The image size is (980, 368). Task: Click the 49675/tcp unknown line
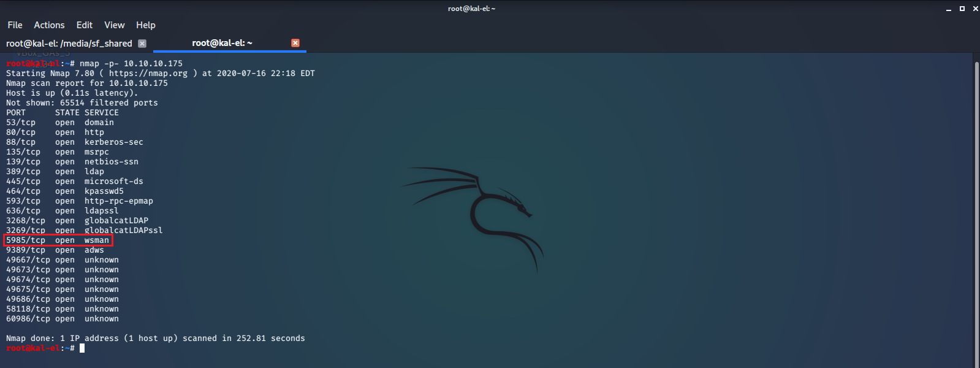click(63, 289)
